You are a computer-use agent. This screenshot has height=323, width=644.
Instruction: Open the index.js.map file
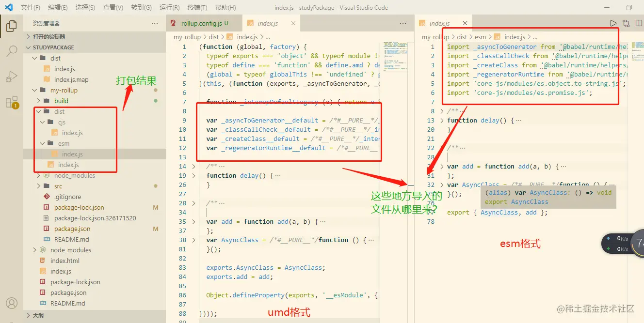click(71, 79)
